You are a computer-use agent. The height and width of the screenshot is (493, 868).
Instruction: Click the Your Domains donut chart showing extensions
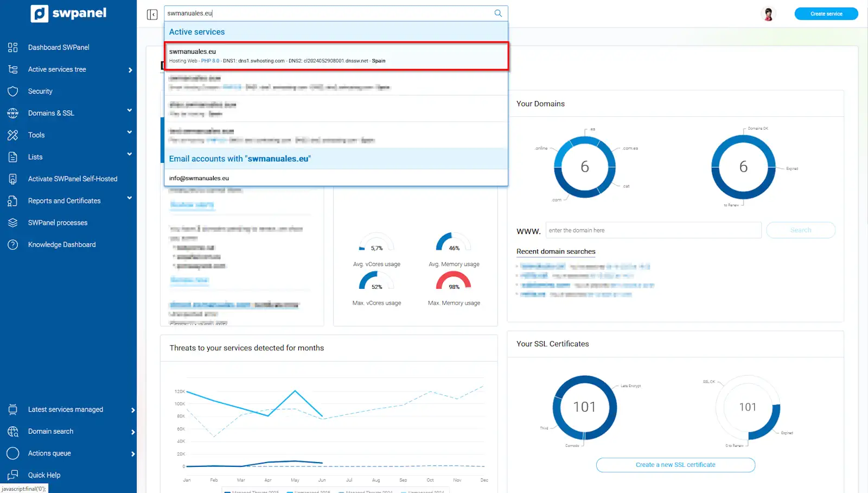pyautogui.click(x=585, y=167)
